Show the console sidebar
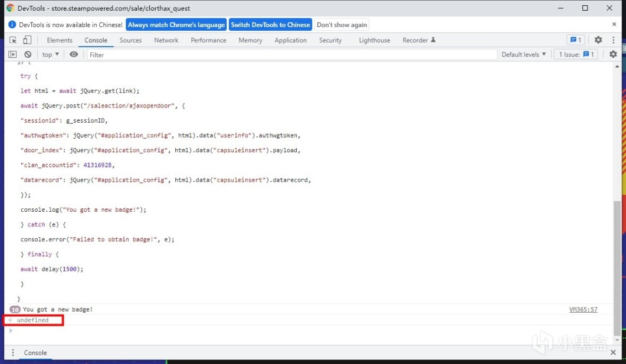Viewport: 626px width, 364px height. pyautogui.click(x=12, y=54)
